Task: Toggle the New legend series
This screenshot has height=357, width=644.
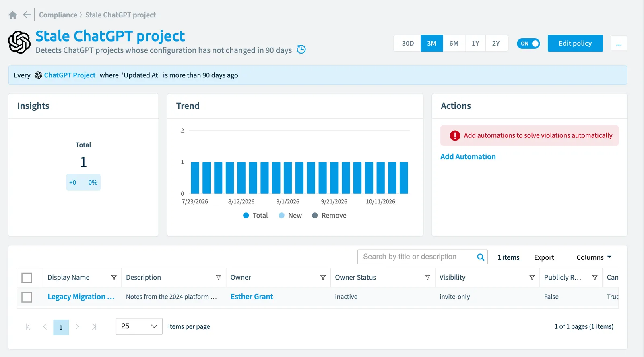Action: tap(290, 216)
